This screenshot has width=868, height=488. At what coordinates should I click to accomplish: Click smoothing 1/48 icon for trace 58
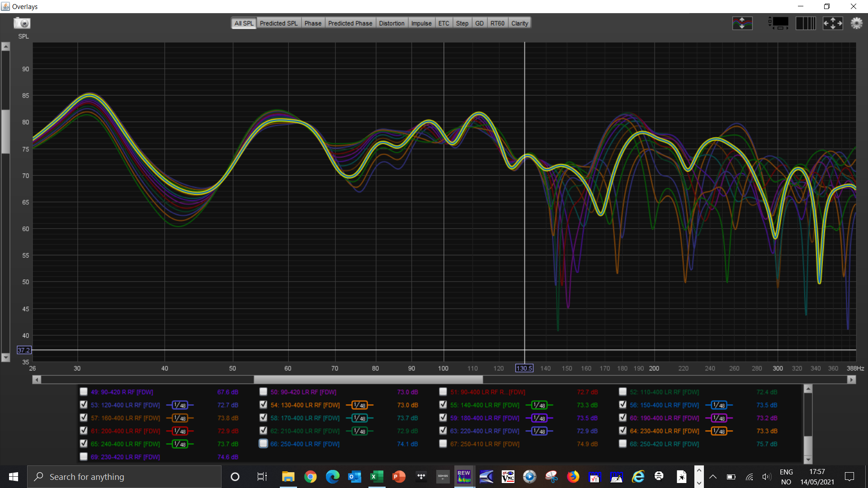point(359,418)
